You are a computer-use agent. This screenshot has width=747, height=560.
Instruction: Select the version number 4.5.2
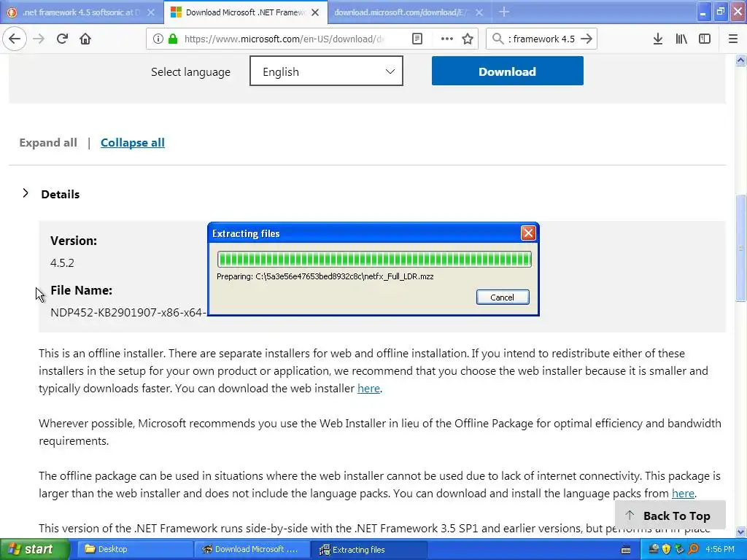click(63, 262)
